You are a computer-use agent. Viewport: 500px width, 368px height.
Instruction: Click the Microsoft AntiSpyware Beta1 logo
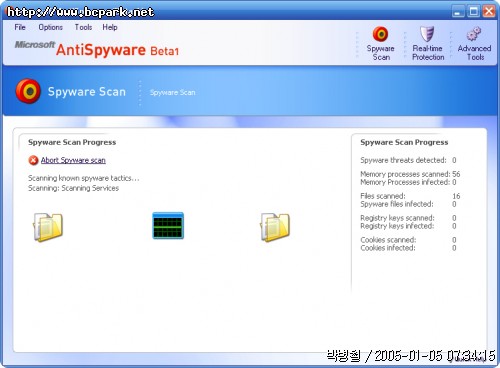pos(97,49)
